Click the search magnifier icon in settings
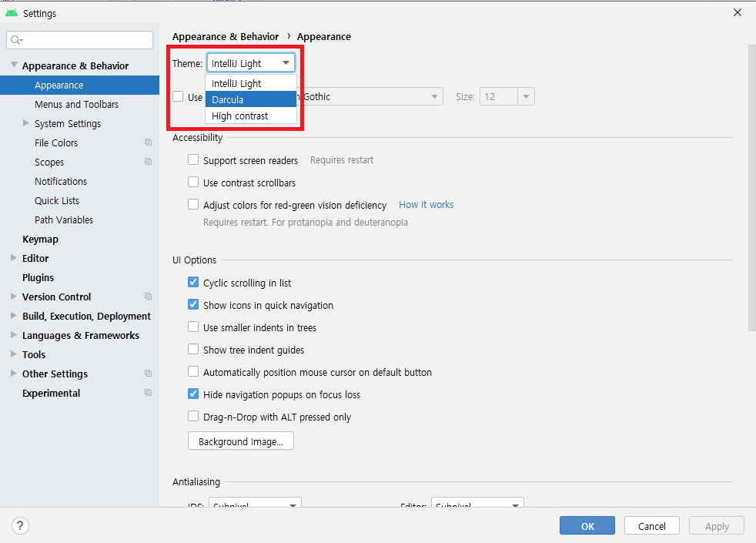Image resolution: width=756 pixels, height=543 pixels. [x=16, y=40]
